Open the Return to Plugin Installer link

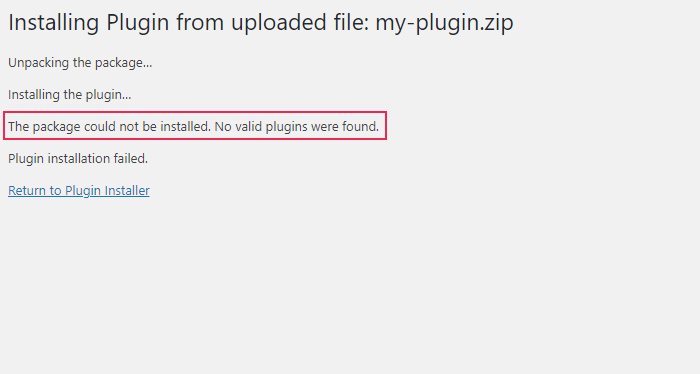coord(79,191)
